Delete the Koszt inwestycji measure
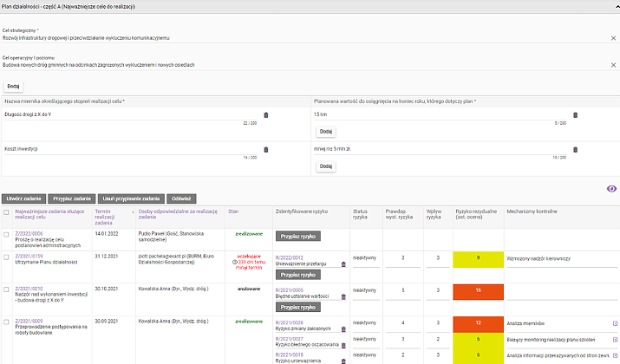The width and height of the screenshot is (620, 364). [266, 149]
